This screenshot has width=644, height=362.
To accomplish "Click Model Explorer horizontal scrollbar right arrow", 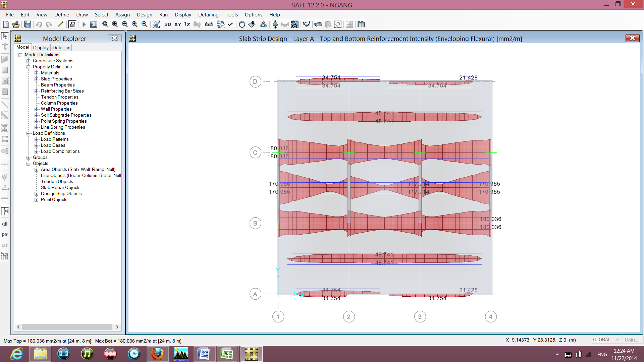I will coord(117,327).
